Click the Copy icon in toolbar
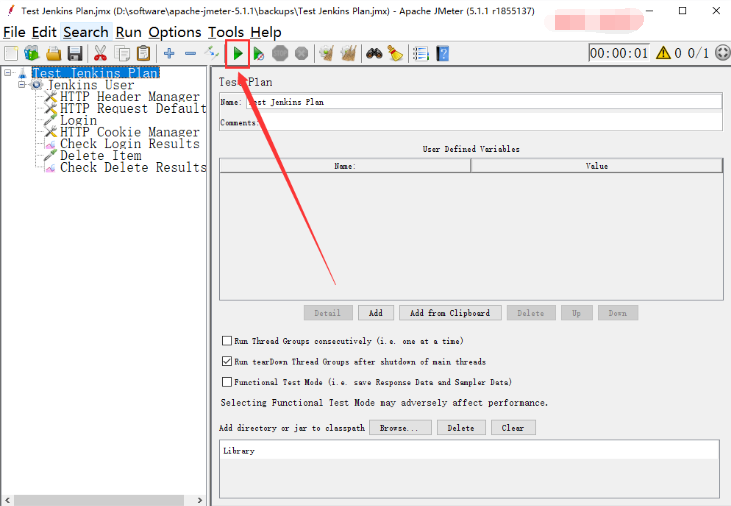 pyautogui.click(x=123, y=54)
